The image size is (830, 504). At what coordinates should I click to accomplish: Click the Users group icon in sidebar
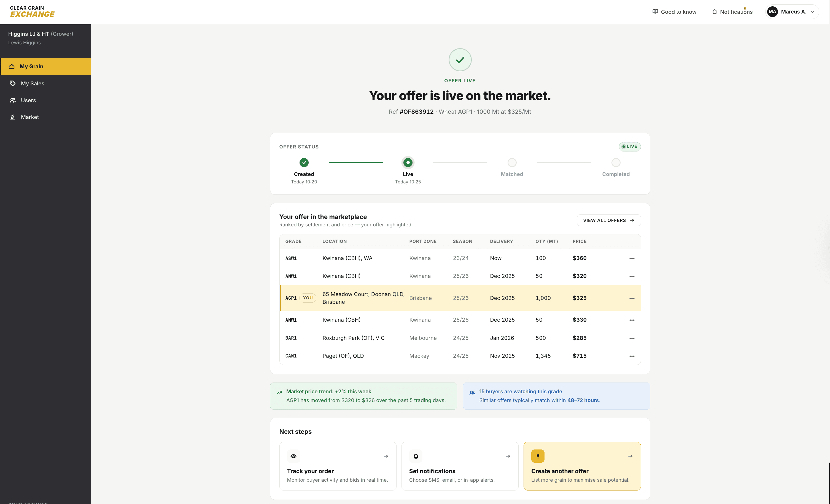[13, 100]
